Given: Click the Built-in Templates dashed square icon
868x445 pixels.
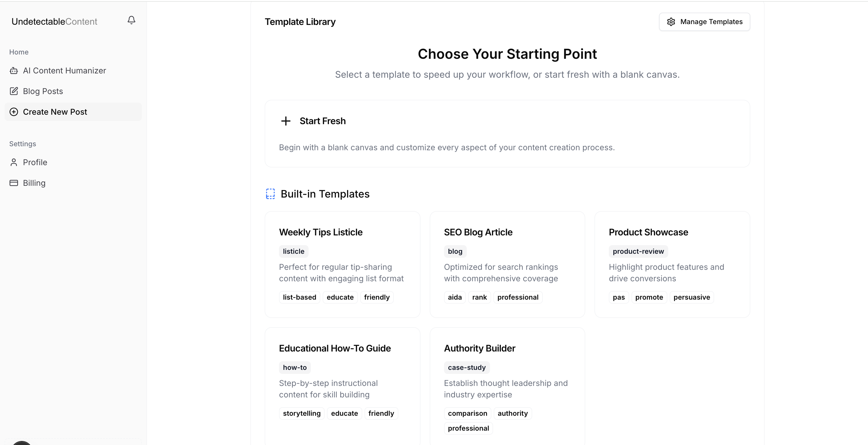Looking at the screenshot, I should [x=270, y=194].
